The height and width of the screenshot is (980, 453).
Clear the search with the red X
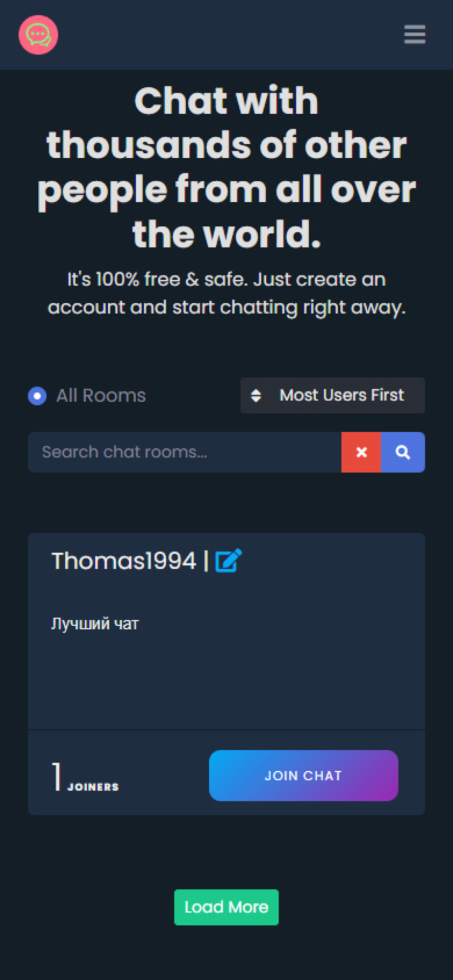point(361,452)
